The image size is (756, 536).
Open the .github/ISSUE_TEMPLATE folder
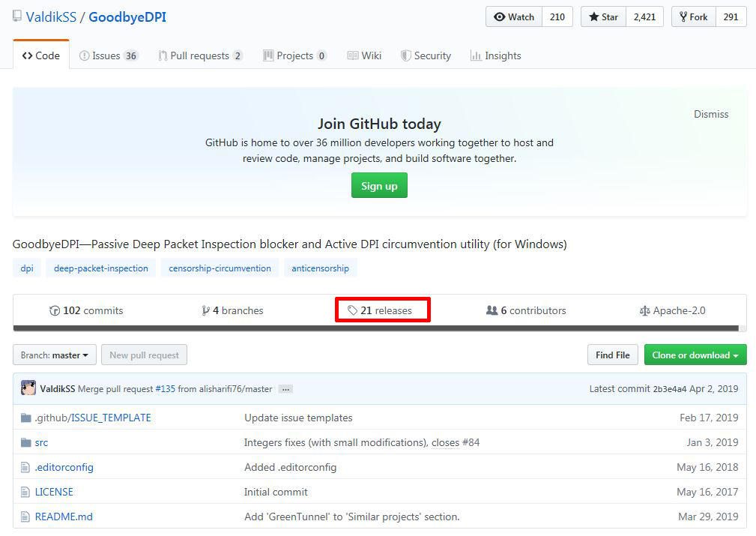93,418
